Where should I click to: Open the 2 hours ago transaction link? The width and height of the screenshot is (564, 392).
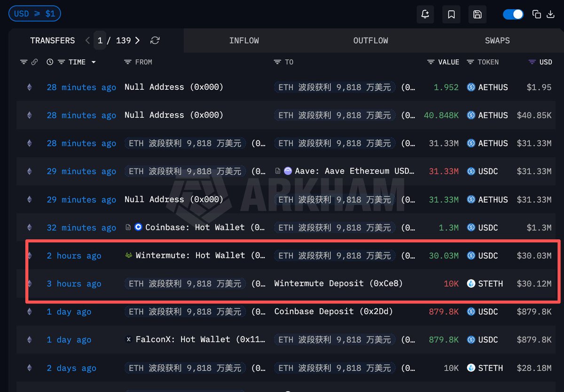pyautogui.click(x=74, y=256)
